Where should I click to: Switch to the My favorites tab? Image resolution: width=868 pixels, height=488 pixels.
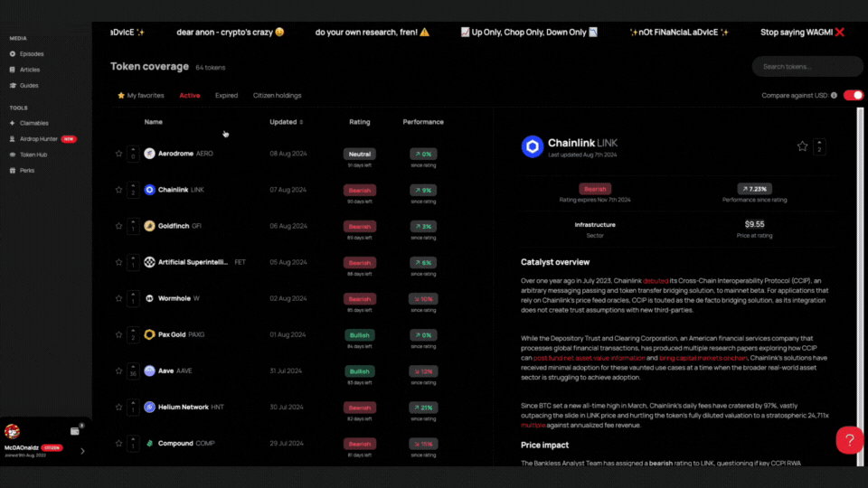click(141, 95)
